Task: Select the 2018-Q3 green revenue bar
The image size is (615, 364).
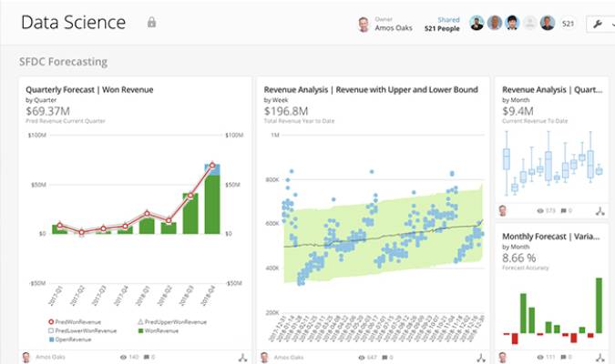Action: [x=190, y=214]
